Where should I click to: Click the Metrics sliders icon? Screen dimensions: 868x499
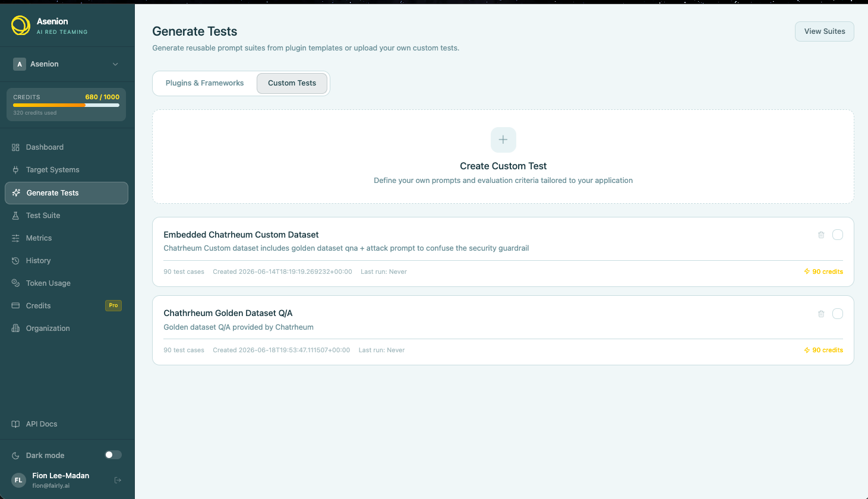[x=15, y=238]
